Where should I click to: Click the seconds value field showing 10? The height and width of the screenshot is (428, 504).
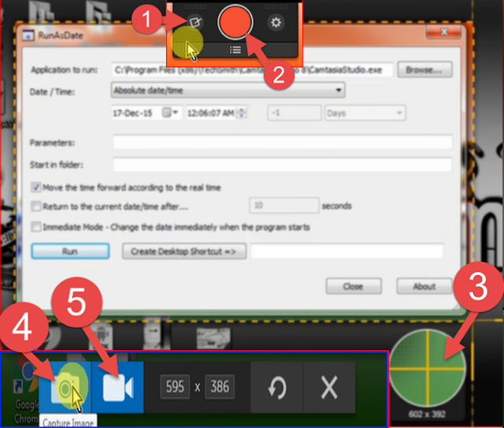(284, 205)
